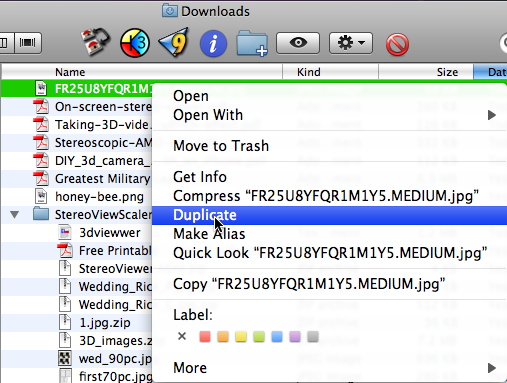This screenshot has width=507, height=383.
Task: Apply the gray label color
Action: tap(313, 336)
